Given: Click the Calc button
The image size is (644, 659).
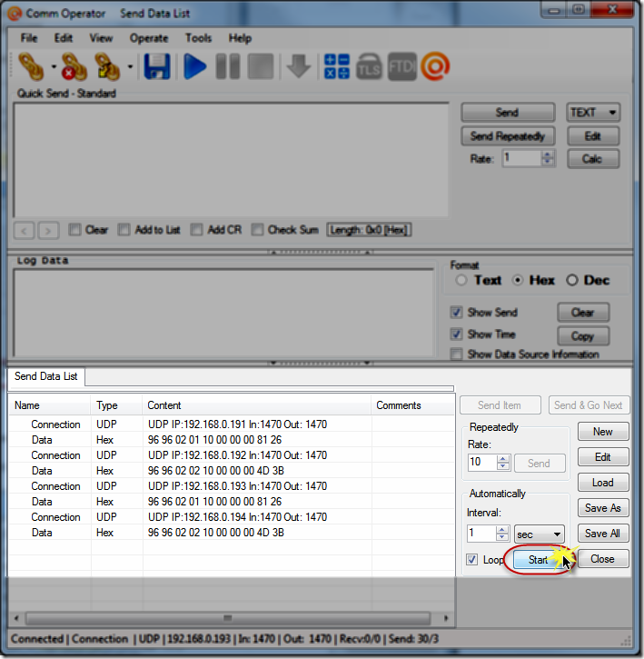Looking at the screenshot, I should pos(593,159).
